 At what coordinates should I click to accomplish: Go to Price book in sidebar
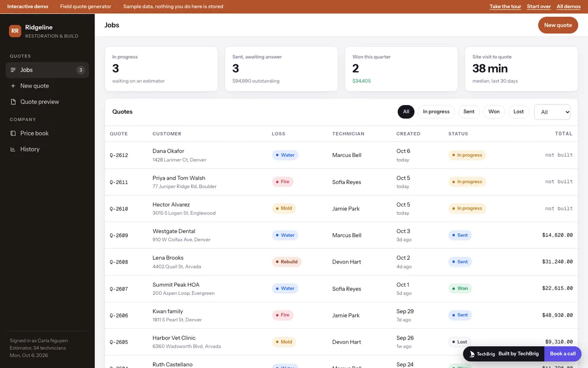pyautogui.click(x=48, y=133)
